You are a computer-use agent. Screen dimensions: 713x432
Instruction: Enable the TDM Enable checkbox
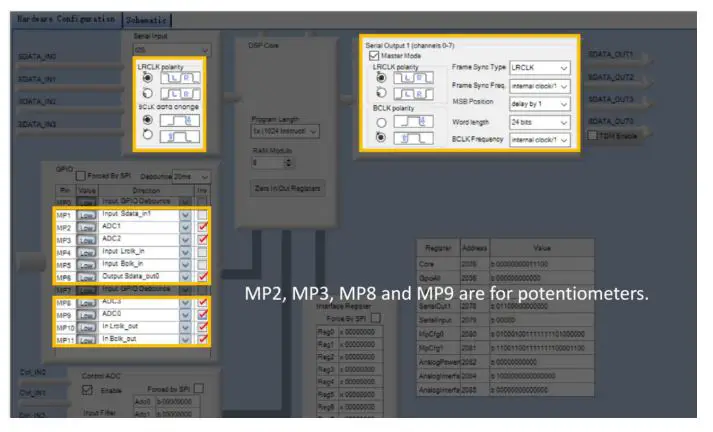592,136
